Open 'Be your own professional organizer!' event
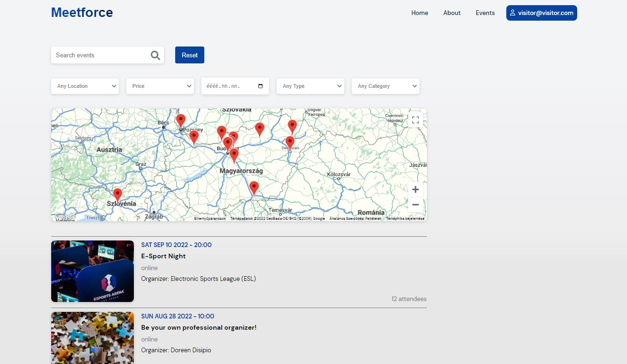 click(x=199, y=327)
